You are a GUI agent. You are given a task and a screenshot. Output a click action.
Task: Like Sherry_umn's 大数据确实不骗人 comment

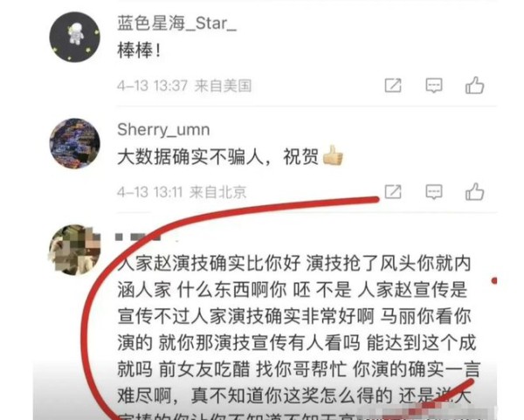tap(474, 191)
